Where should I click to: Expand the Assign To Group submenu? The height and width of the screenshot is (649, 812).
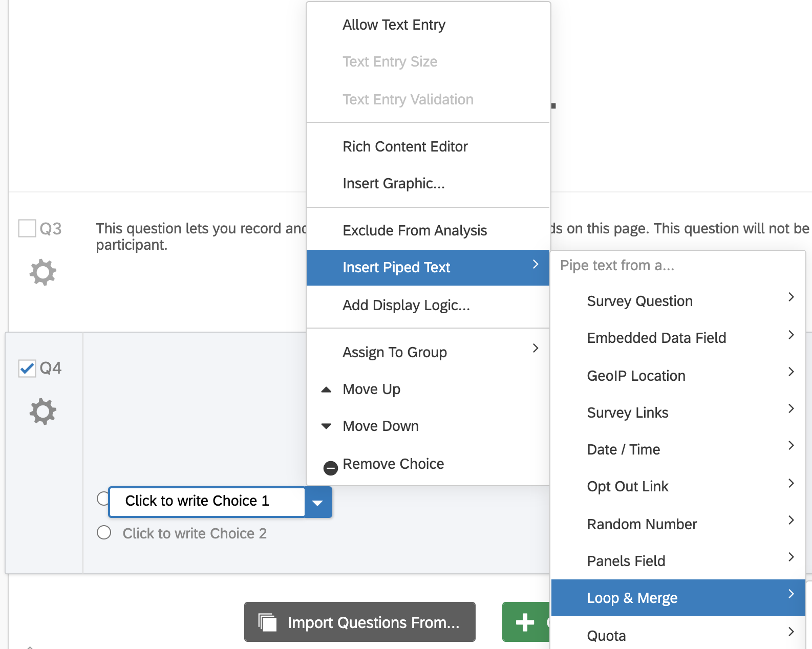(428, 352)
